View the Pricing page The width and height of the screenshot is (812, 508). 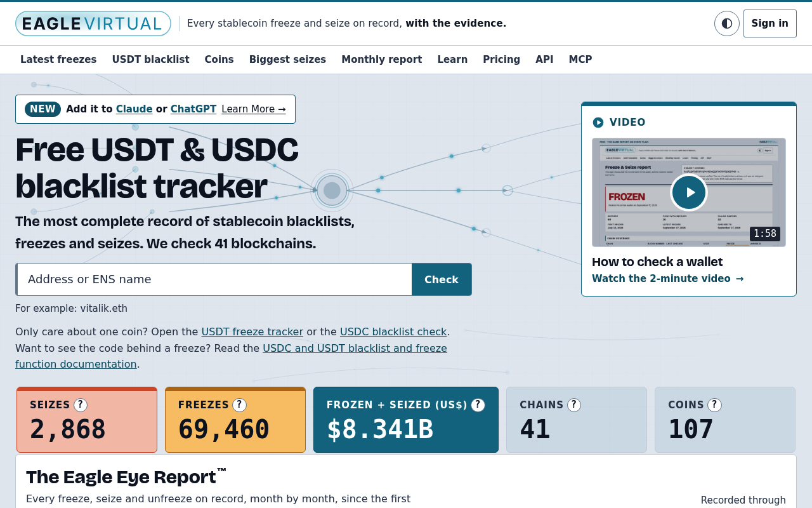point(502,60)
